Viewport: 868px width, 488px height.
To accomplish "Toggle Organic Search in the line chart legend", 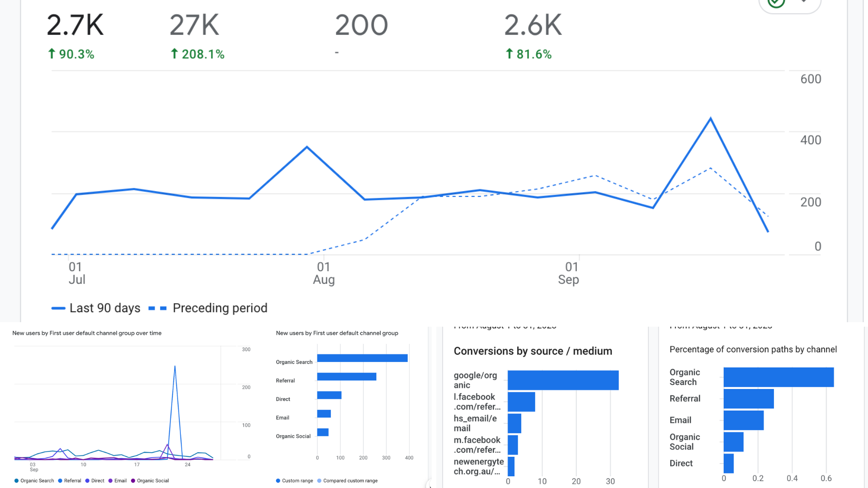I will pyautogui.click(x=34, y=481).
